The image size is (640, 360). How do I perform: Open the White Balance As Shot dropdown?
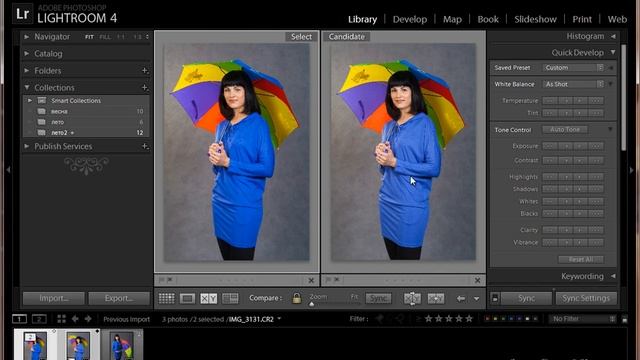[x=573, y=84]
